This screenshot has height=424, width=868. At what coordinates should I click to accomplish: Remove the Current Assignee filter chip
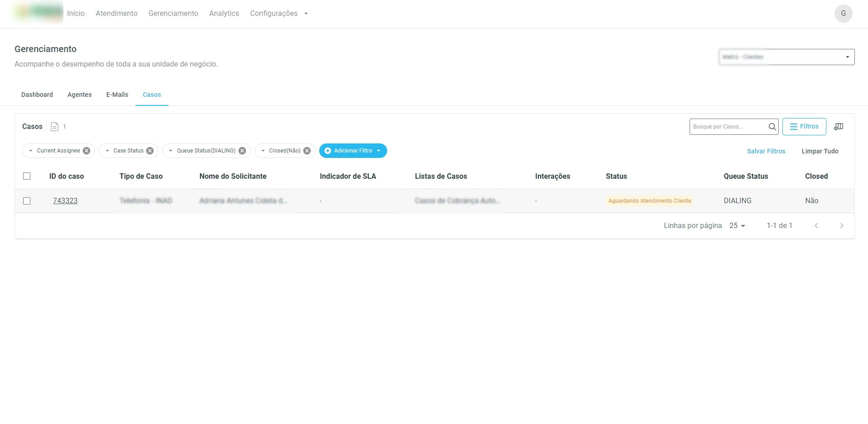(86, 151)
